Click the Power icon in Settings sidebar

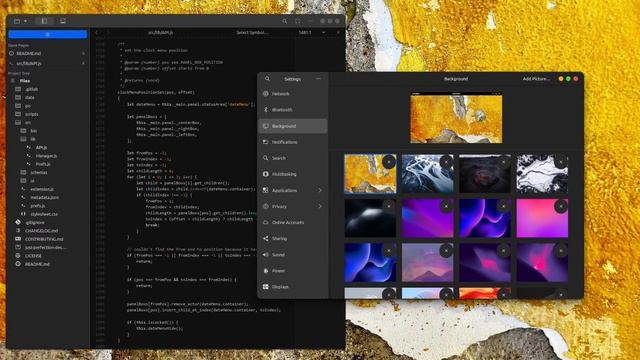(x=266, y=271)
